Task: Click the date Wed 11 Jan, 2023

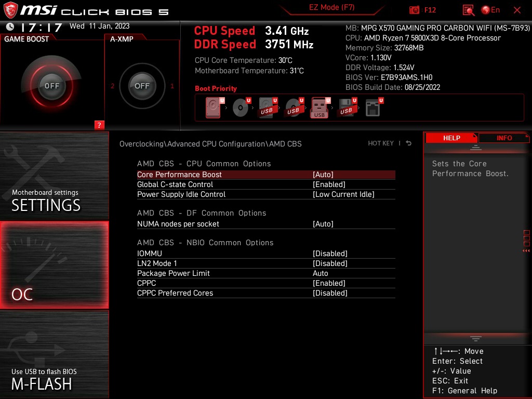Action: (x=99, y=26)
